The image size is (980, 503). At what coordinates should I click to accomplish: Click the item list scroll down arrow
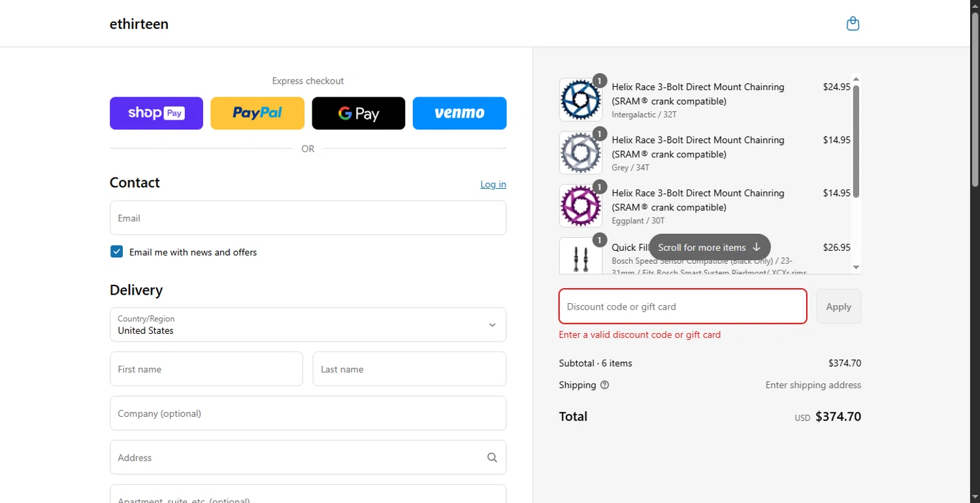pyautogui.click(x=856, y=267)
